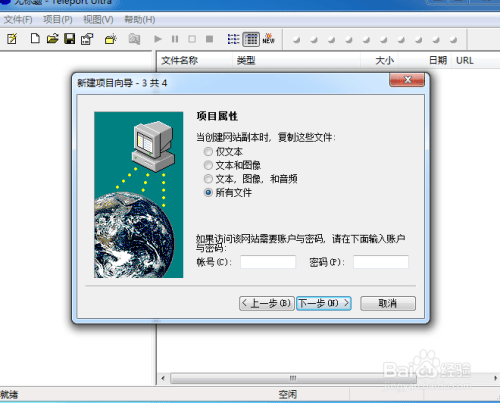Open the 文件(F) menu
Image resolution: width=500 pixels, height=403 pixels.
coord(18,20)
